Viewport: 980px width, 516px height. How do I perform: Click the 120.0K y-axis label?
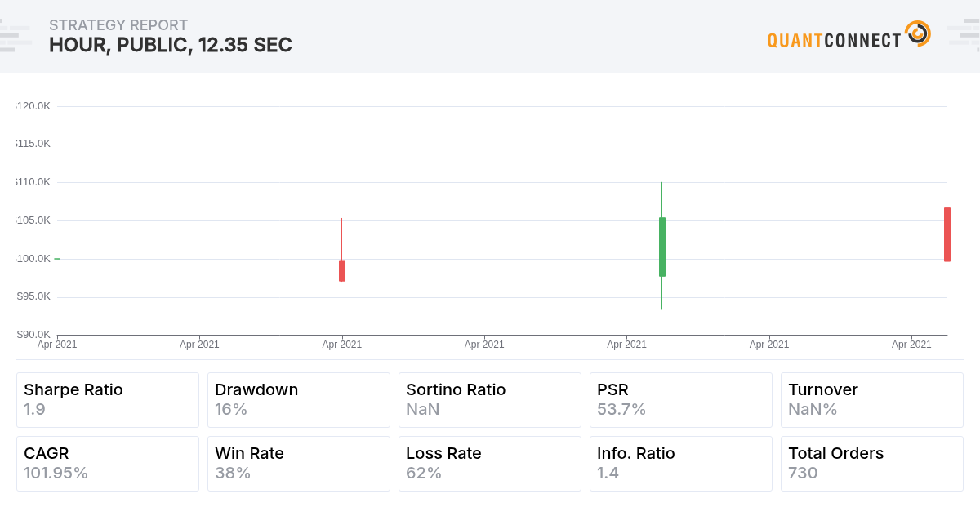[33, 106]
